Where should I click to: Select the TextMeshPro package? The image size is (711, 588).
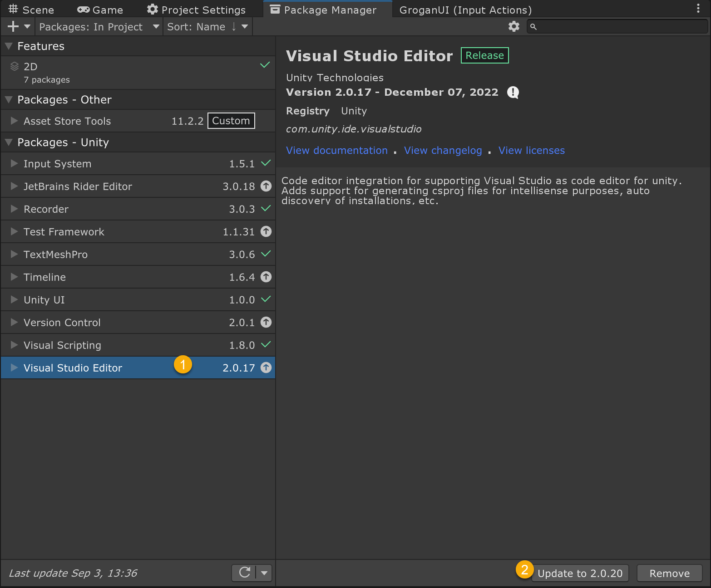point(138,255)
